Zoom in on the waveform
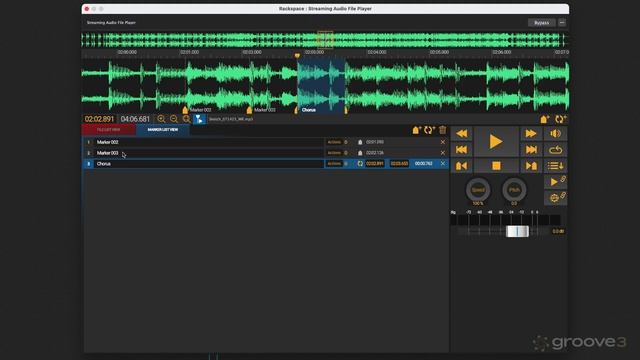The image size is (640, 360). 161,119
